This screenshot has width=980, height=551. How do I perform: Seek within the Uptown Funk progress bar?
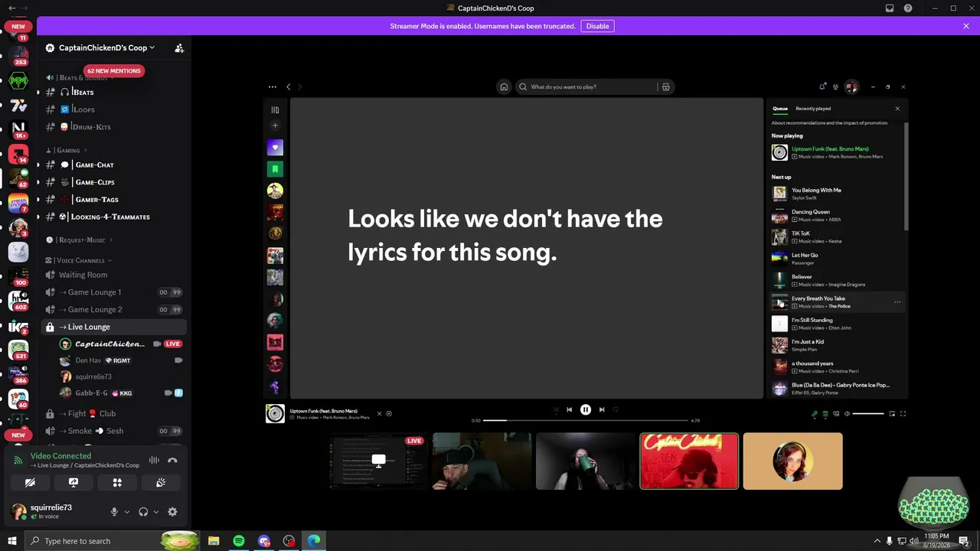pyautogui.click(x=586, y=420)
